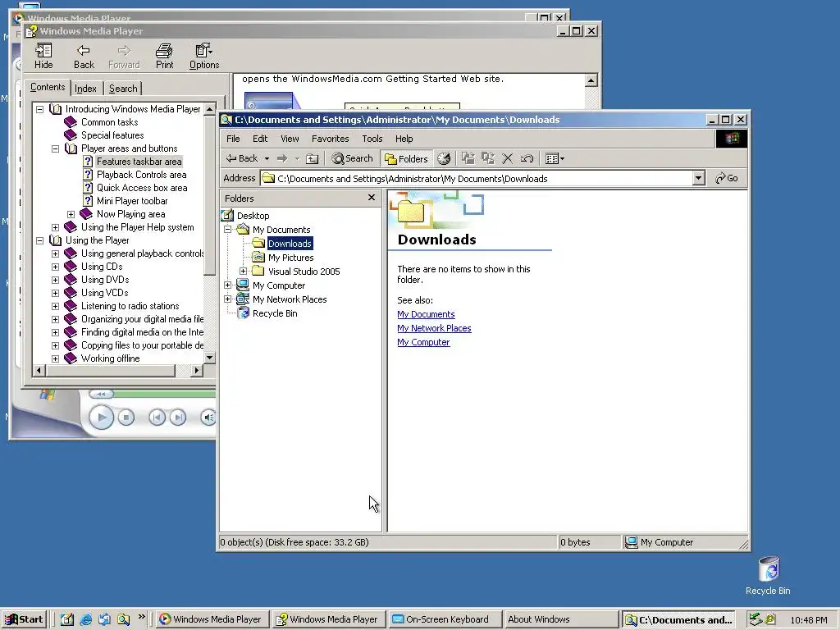Image resolution: width=840 pixels, height=630 pixels.
Task: Switch to the Index tab in Help
Action: (x=85, y=89)
